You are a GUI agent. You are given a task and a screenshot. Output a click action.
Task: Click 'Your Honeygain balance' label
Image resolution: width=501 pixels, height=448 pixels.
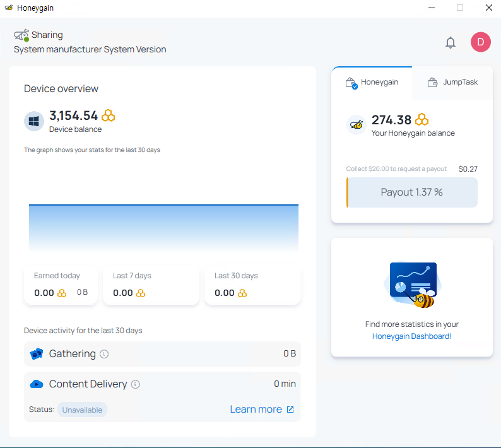[x=413, y=133]
